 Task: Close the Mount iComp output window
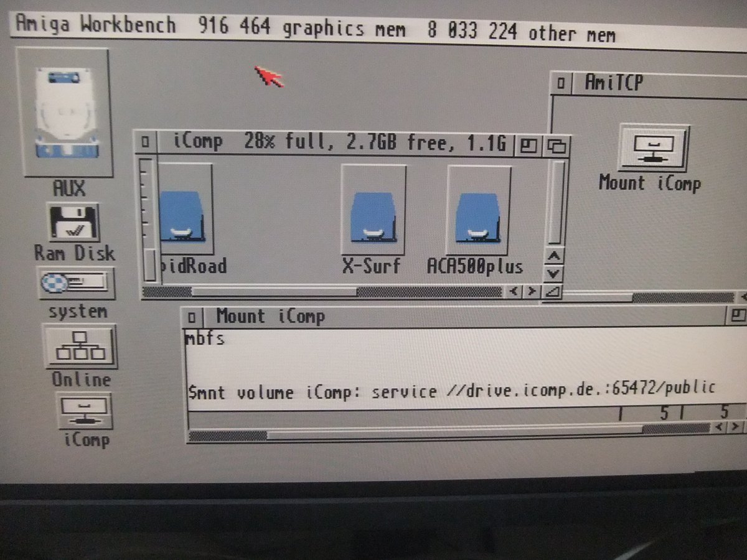tap(192, 318)
